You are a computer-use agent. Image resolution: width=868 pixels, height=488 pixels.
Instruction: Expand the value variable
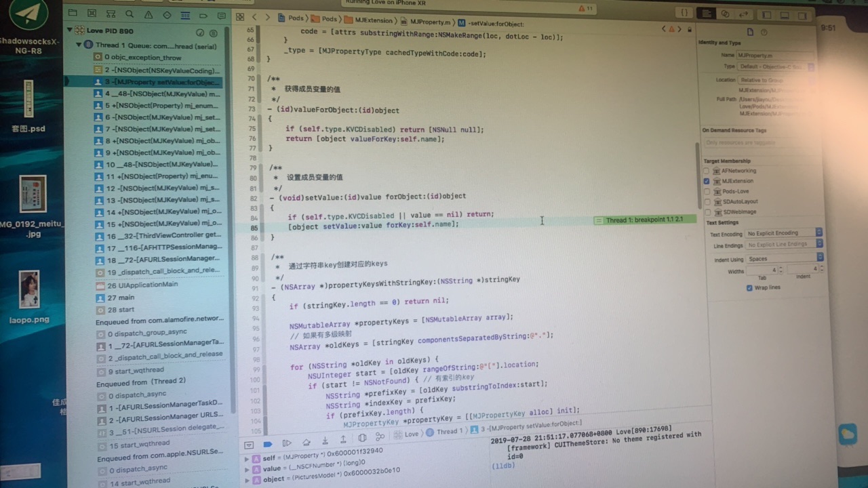247,470
